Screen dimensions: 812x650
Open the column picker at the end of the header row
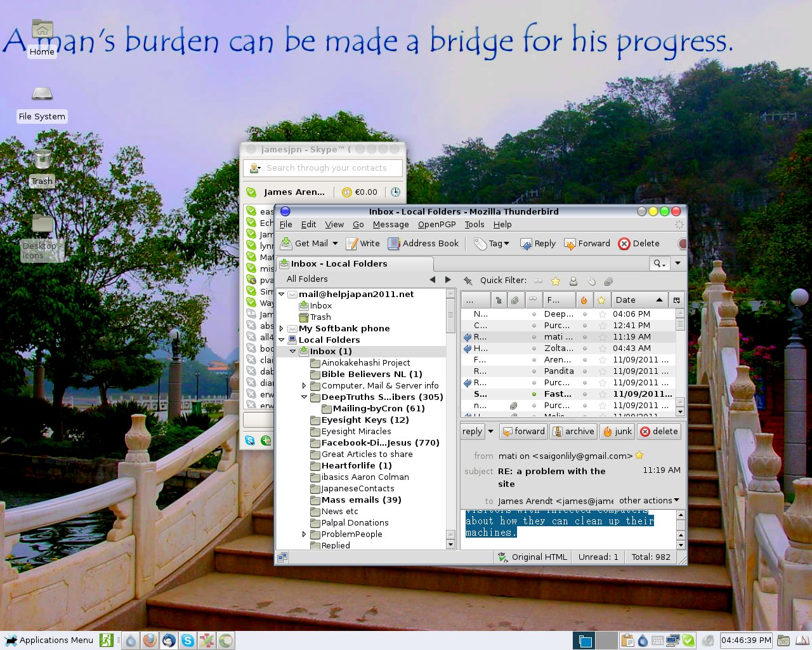676,300
